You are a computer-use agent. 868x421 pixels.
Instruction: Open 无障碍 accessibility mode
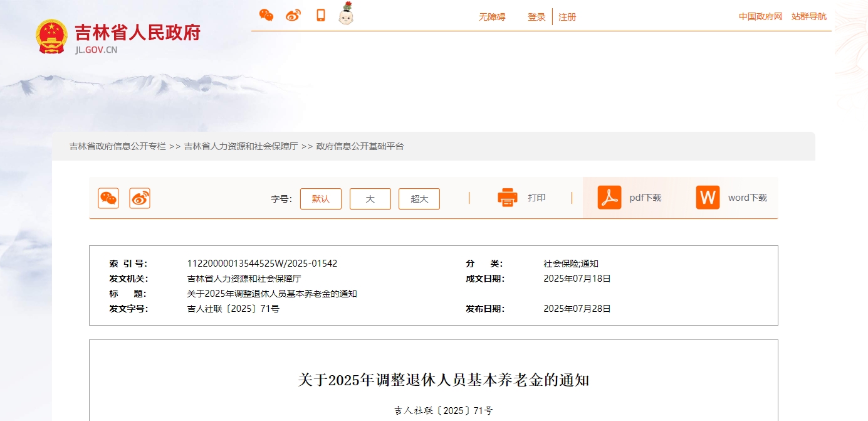[x=491, y=17]
